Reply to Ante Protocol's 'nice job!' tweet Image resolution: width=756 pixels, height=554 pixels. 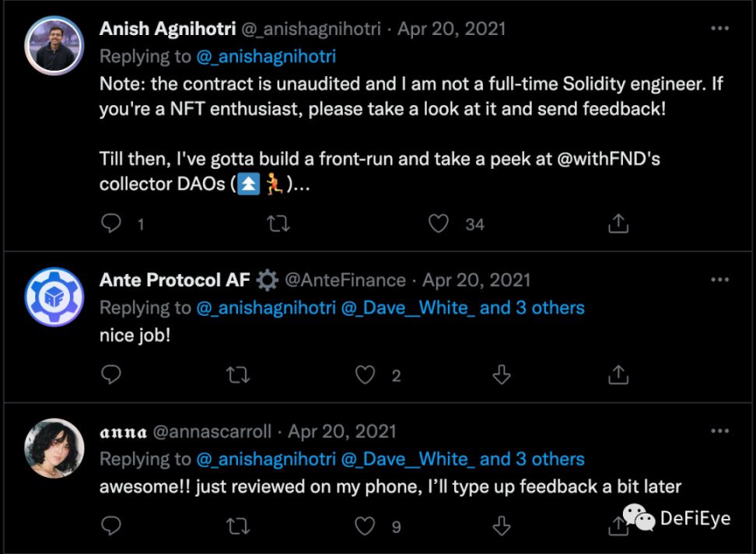112,375
